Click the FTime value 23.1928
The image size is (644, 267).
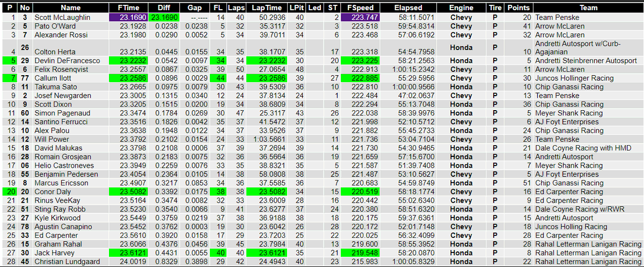tap(133, 26)
